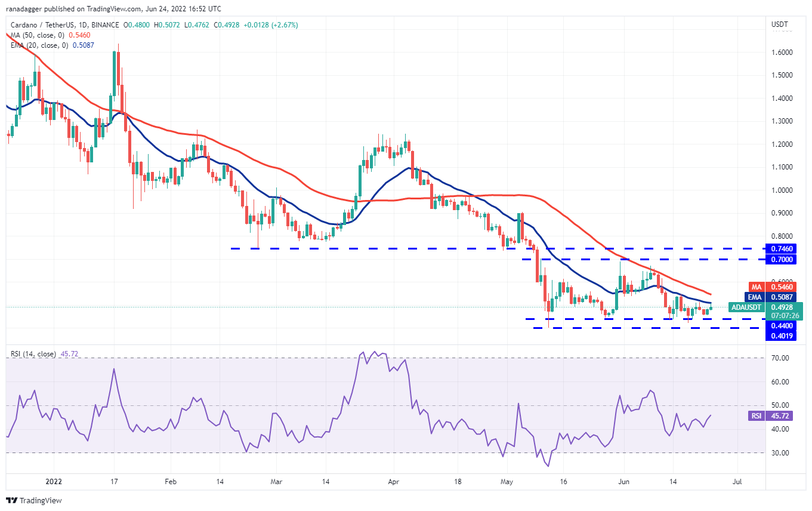Click the 70.00 level on RSI scale
The height and width of the screenshot is (511, 812).
coord(781,358)
